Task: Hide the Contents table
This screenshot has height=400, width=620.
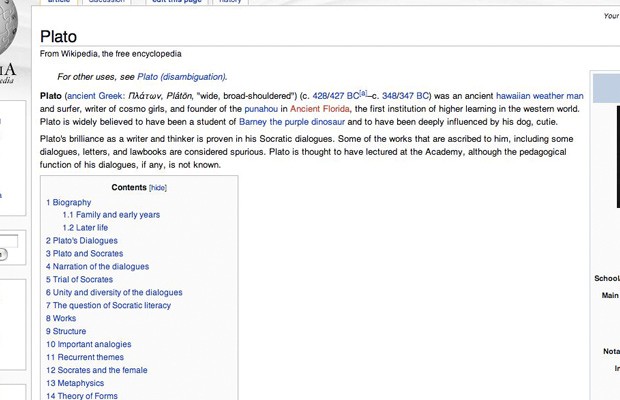Action: [158, 188]
